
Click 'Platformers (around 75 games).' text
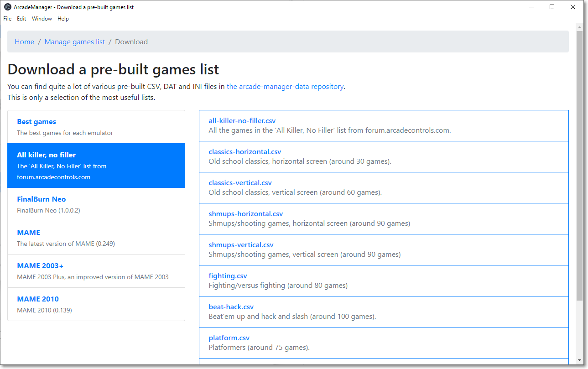pyautogui.click(x=259, y=348)
